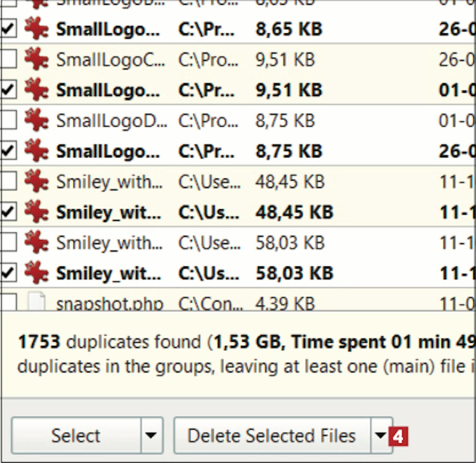The image size is (476, 463).
Task: Click the Delete Selected Files button
Action: [271, 435]
